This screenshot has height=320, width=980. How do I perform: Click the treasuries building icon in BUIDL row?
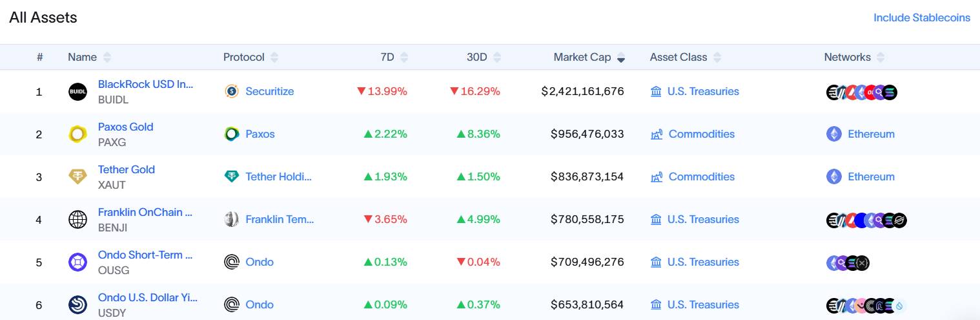[656, 91]
